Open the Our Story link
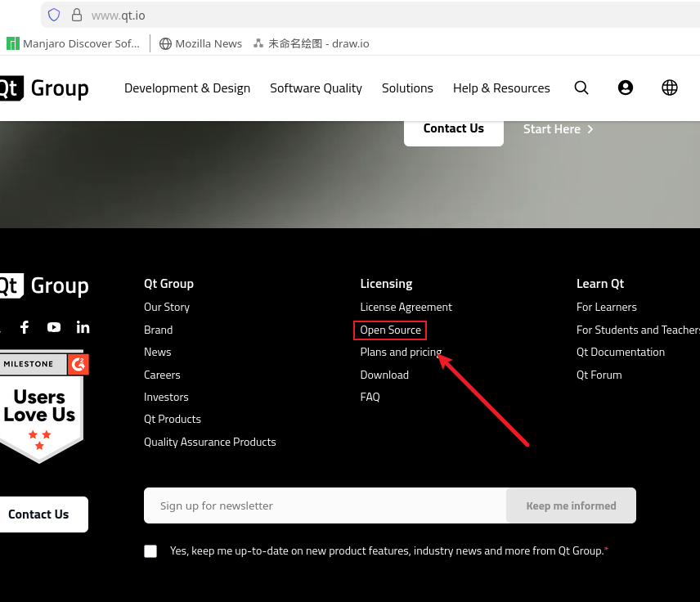The image size is (700, 602). [167, 308]
